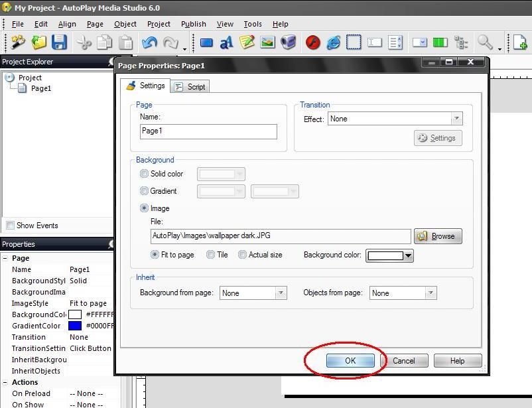Select the Tile image style option

211,255
